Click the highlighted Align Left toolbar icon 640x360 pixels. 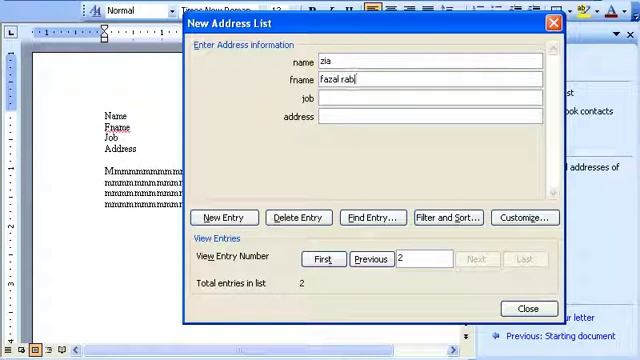(372, 9)
